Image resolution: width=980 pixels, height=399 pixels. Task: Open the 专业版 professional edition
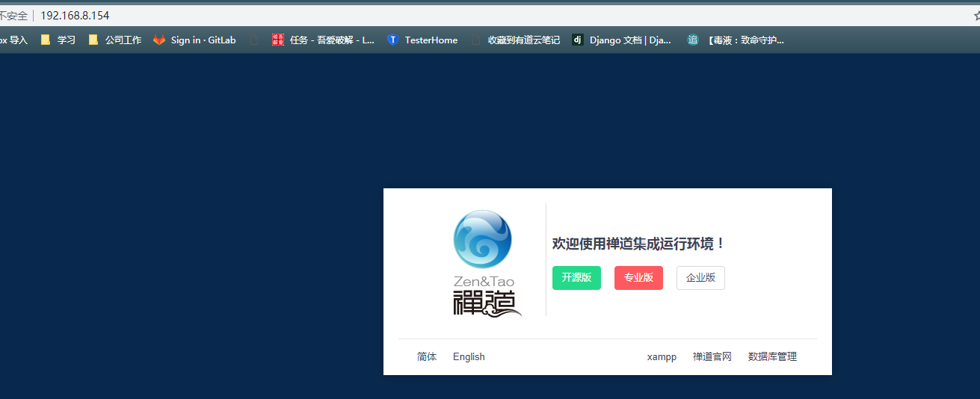point(638,278)
